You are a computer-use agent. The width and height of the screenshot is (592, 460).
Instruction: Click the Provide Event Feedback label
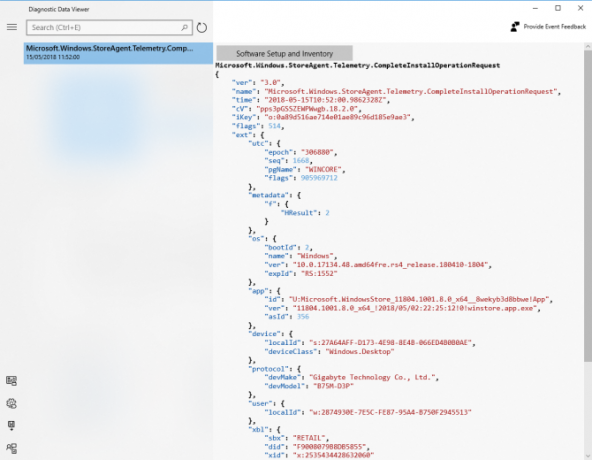[x=555, y=27]
